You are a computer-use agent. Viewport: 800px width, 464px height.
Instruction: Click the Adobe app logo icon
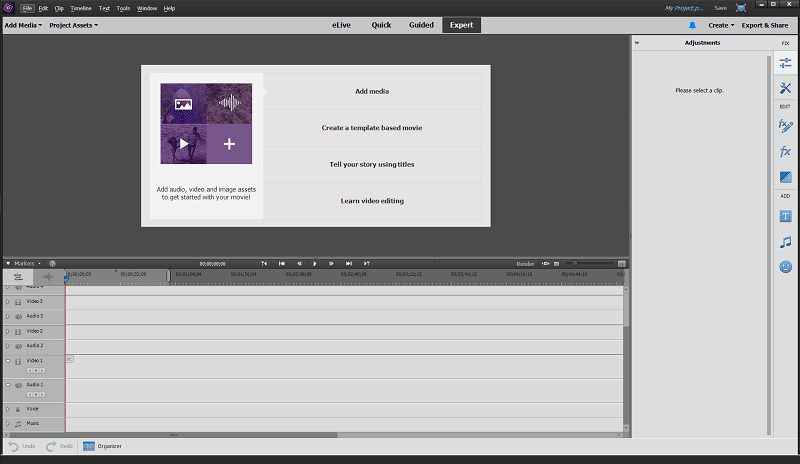[8, 8]
